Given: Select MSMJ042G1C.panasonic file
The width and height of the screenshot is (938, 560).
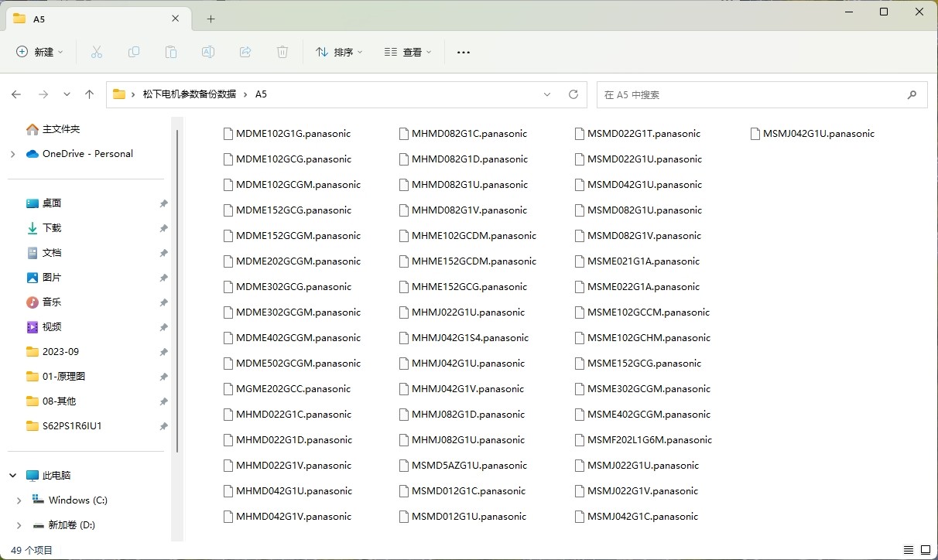Looking at the screenshot, I should [x=636, y=517].
